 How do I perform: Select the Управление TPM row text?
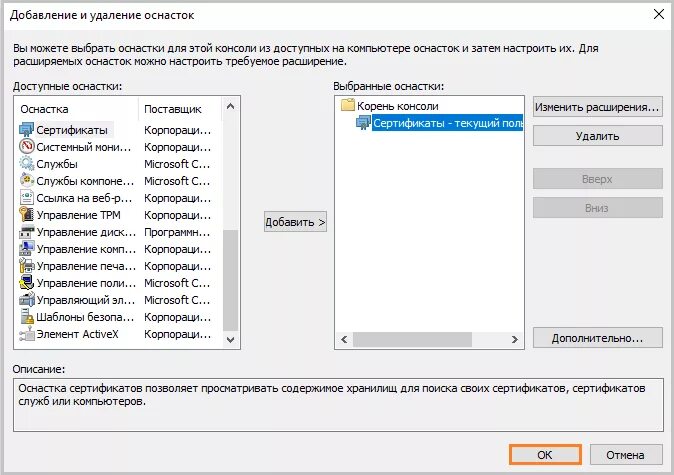pyautogui.click(x=78, y=215)
